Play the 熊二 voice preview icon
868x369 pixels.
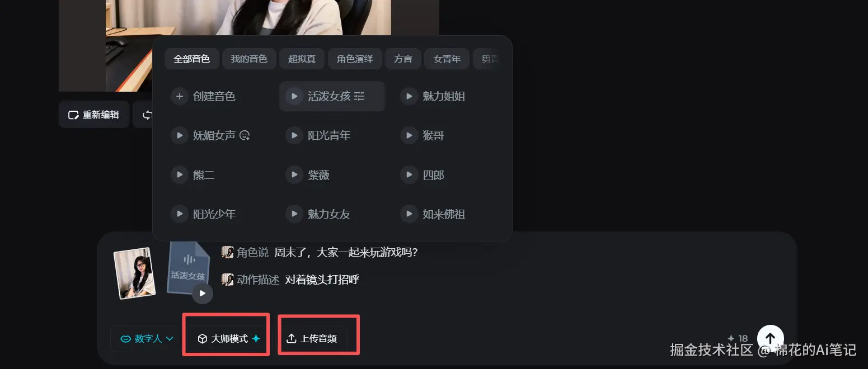click(179, 175)
